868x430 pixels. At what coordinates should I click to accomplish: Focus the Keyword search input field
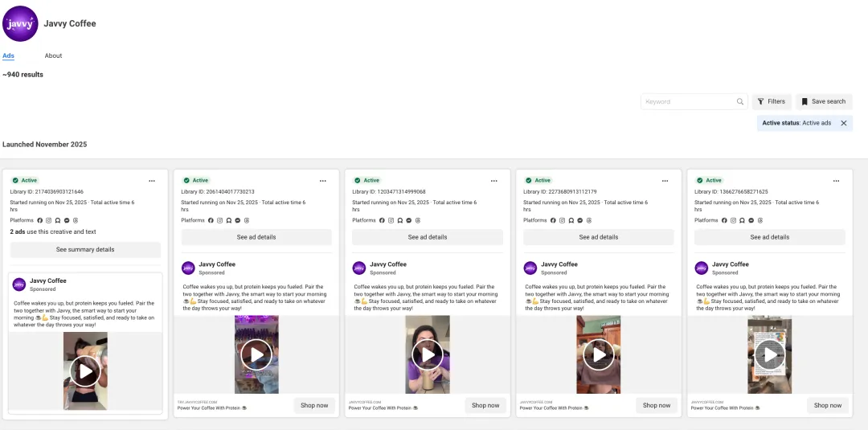tap(689, 102)
